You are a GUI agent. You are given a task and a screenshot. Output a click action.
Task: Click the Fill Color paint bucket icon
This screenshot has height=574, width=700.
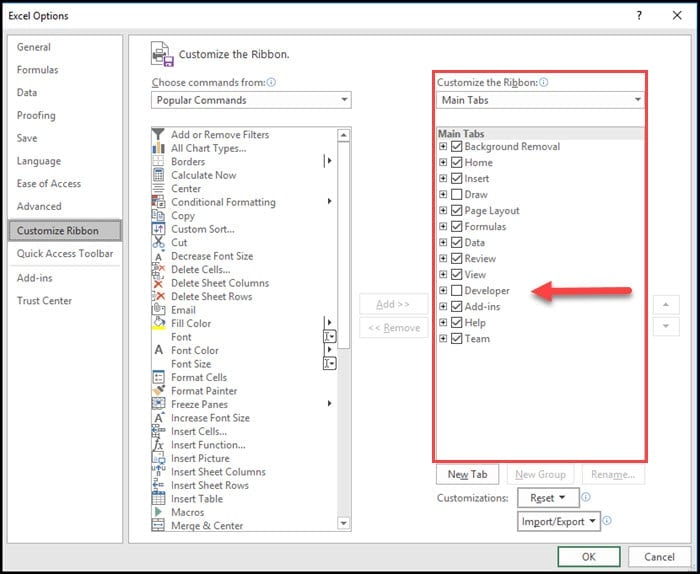click(x=158, y=323)
